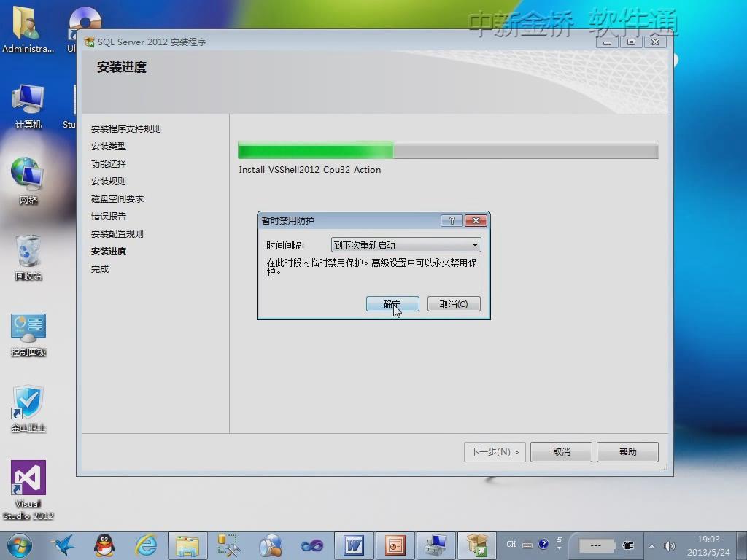Image resolution: width=747 pixels, height=560 pixels.
Task: Launch Internet Explorer from the taskbar
Action: point(146,545)
